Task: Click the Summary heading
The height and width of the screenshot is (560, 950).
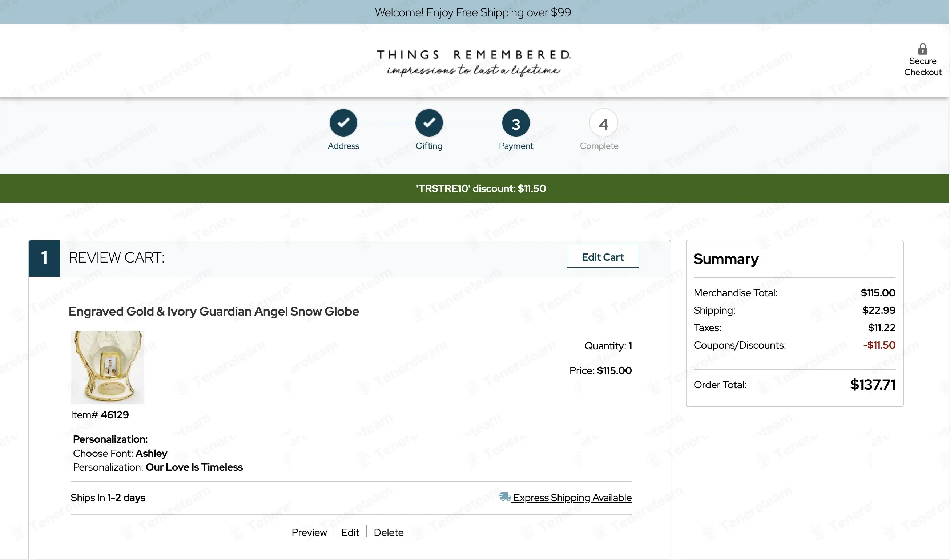Action: point(726,259)
